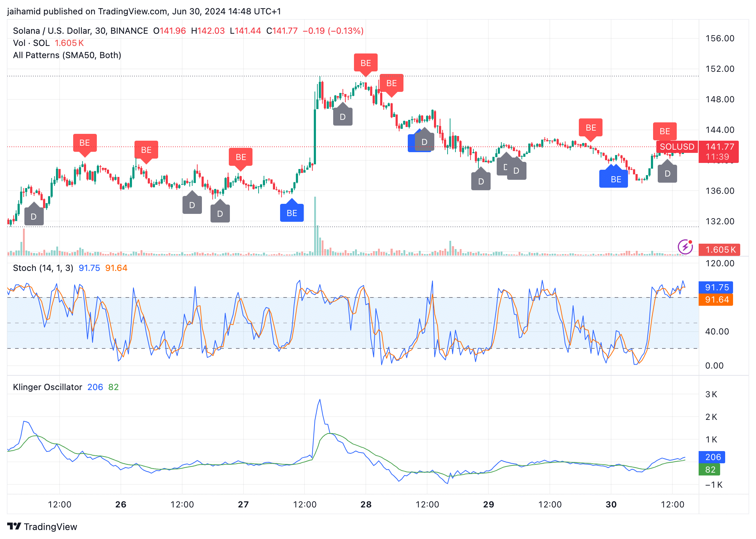This screenshot has width=756, height=539.
Task: Click the frontmost D marker after June 29 start
Action: point(516,169)
